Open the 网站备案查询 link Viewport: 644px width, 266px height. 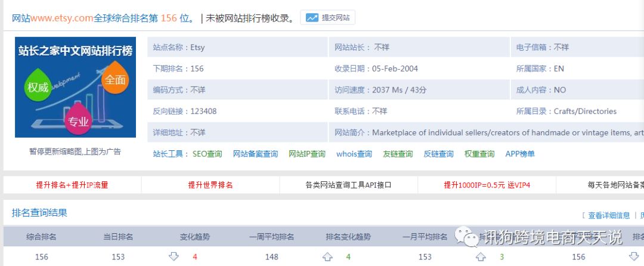[255, 154]
